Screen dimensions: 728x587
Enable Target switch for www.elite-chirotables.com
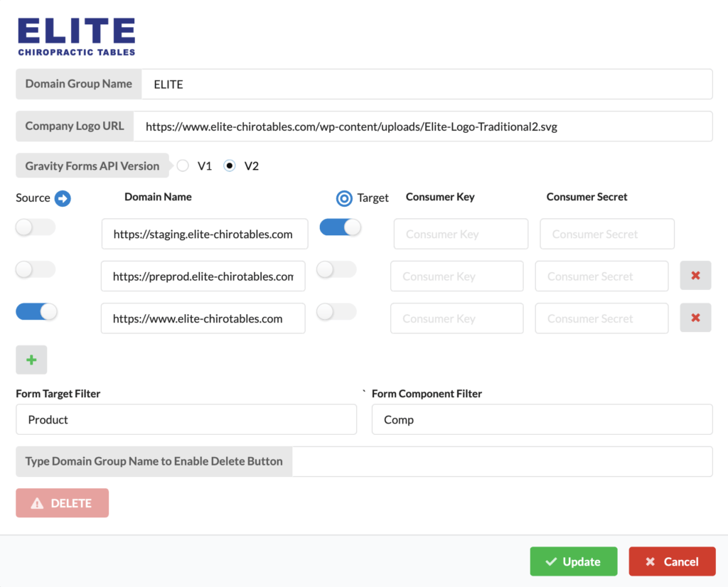[x=336, y=312]
